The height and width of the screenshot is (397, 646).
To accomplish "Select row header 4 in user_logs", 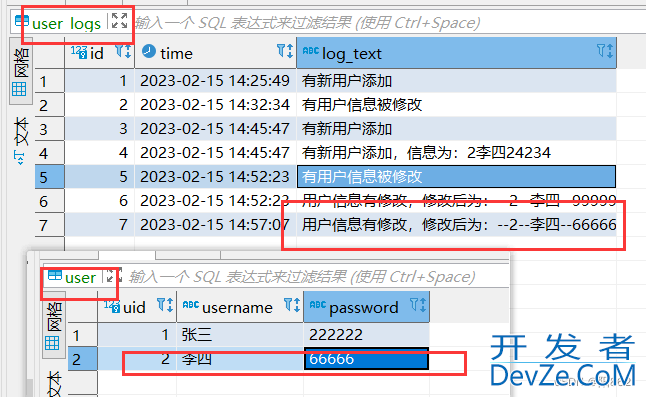I will [x=49, y=153].
